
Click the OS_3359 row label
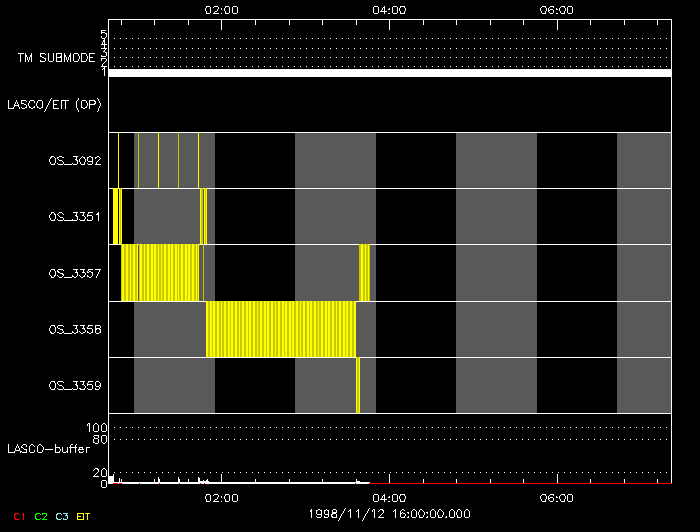[x=75, y=386]
